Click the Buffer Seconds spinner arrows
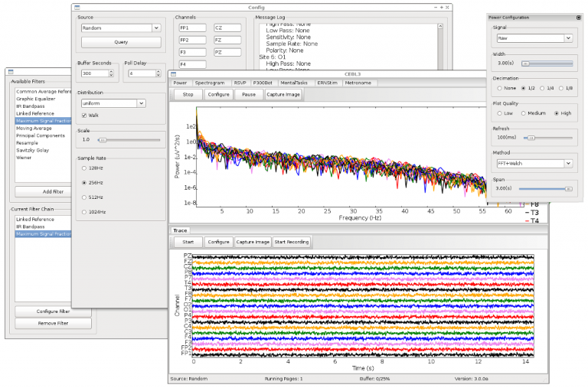 click(x=111, y=73)
